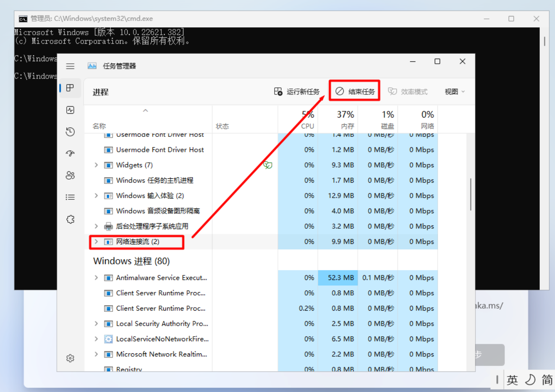
Task: Click the 0.1 MB/秒 disk cell
Action: pos(377,278)
